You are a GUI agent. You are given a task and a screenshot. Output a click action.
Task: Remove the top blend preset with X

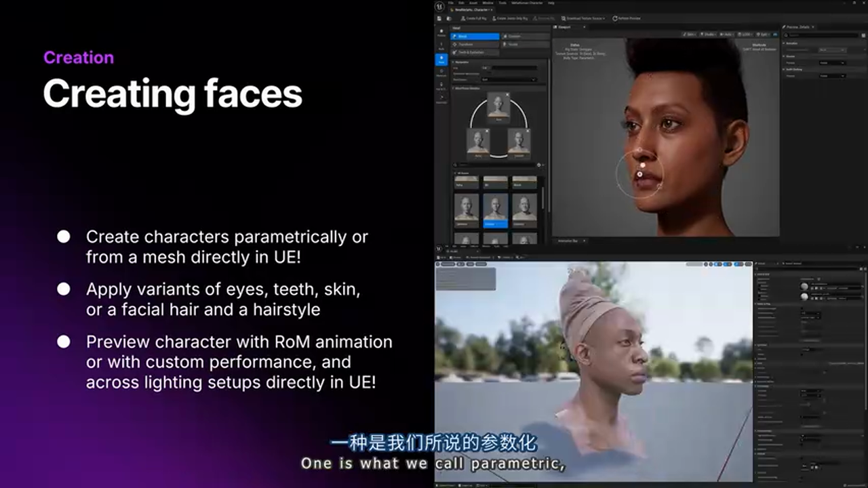[507, 95]
